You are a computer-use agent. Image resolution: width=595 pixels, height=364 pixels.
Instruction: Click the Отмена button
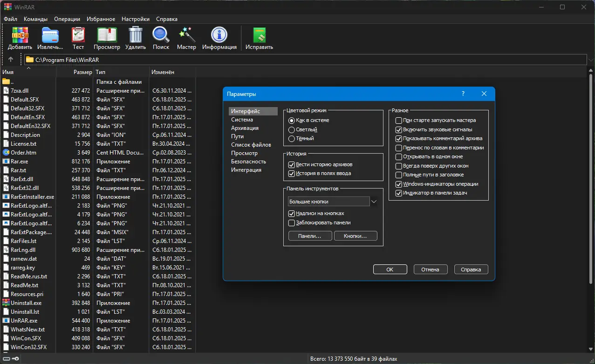coord(430,270)
